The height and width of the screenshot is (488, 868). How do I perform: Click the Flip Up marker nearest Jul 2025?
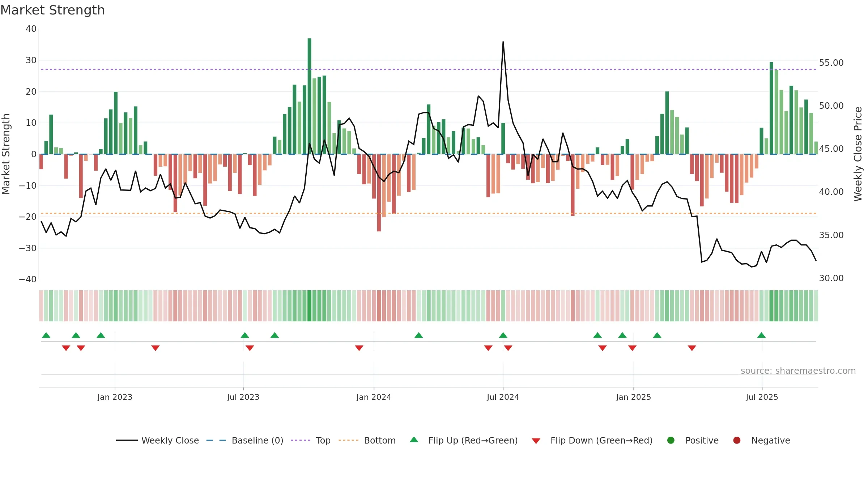point(761,335)
